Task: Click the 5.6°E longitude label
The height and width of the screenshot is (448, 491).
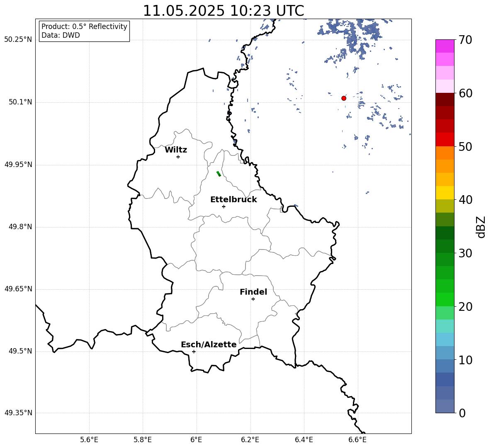Action: pos(89,440)
